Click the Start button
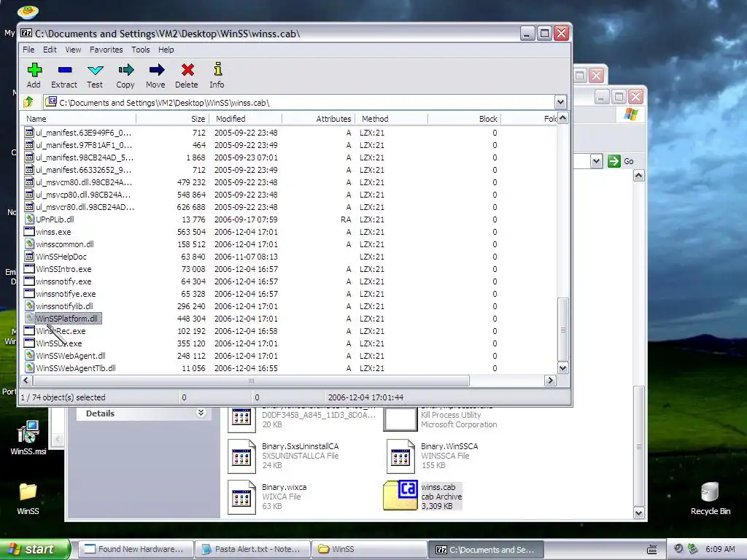The height and width of the screenshot is (560, 747). (34, 549)
